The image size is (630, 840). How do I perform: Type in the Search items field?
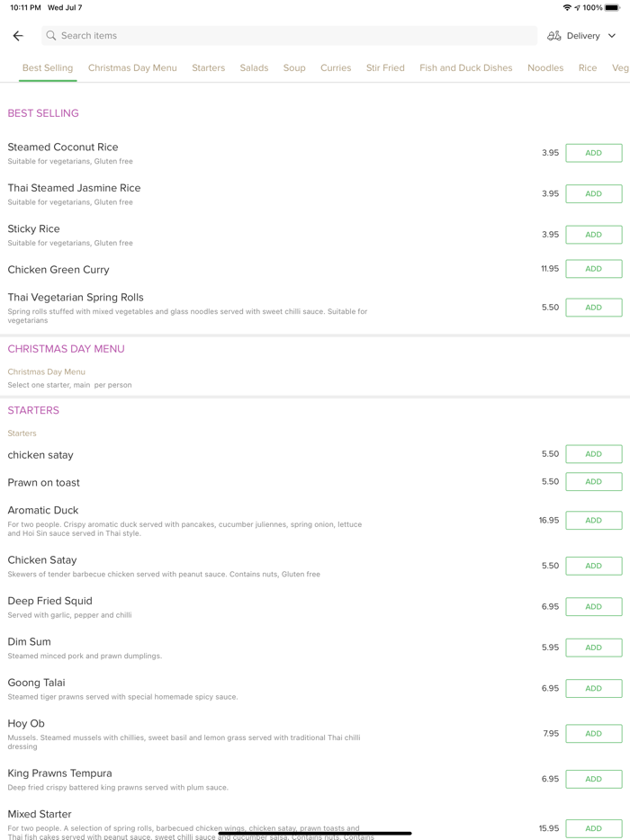[288, 36]
